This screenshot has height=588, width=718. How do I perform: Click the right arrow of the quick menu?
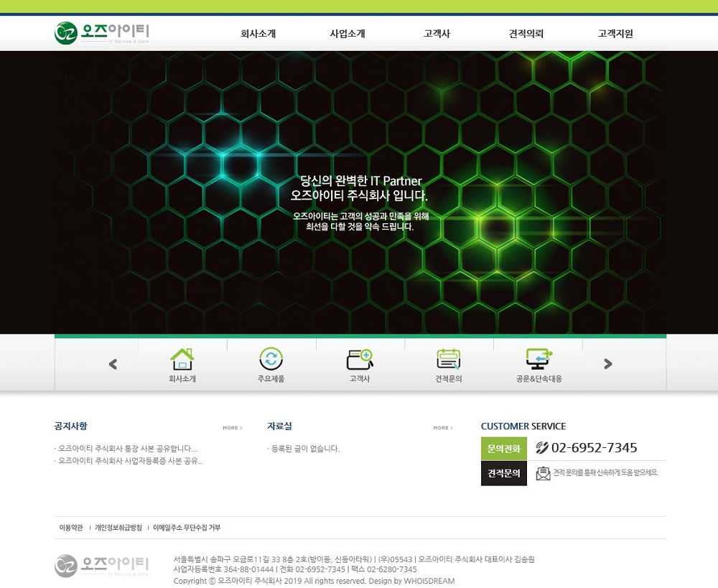[607, 363]
